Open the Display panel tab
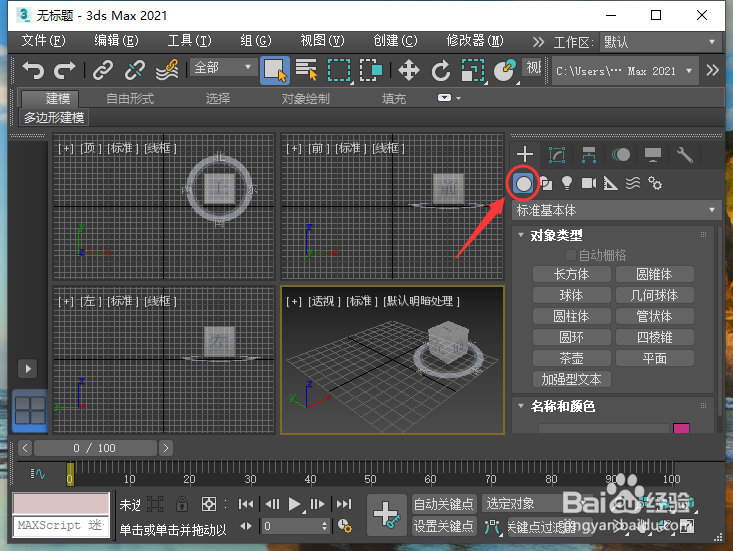 [x=653, y=155]
